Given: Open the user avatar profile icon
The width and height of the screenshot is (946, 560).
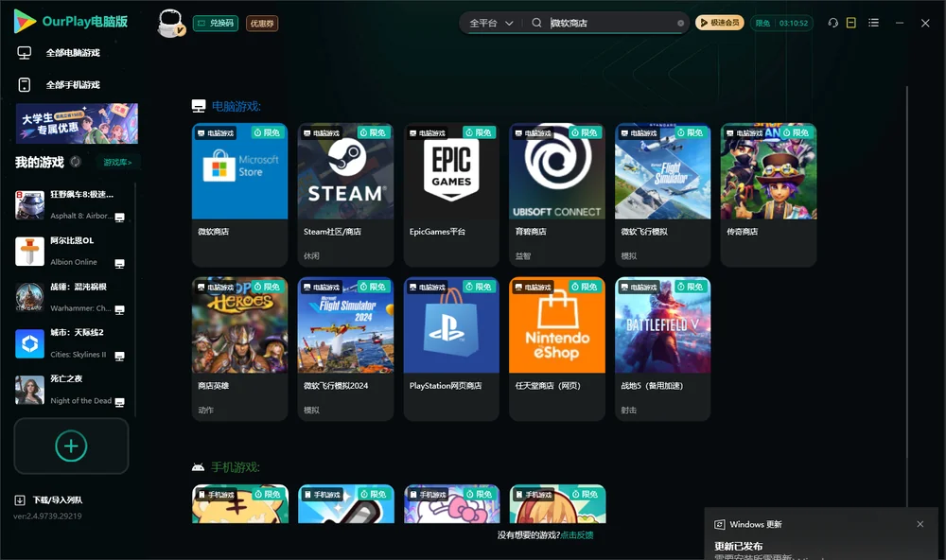Looking at the screenshot, I should 170,23.
